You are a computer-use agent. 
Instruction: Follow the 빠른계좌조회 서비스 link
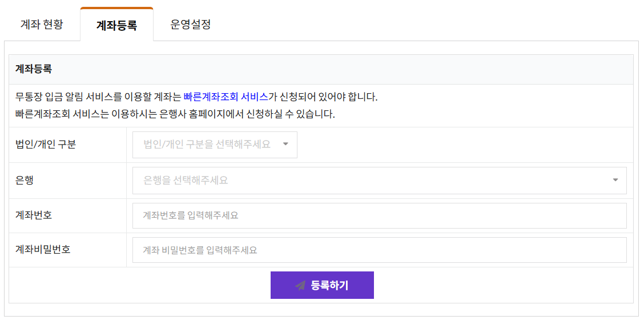click(226, 97)
